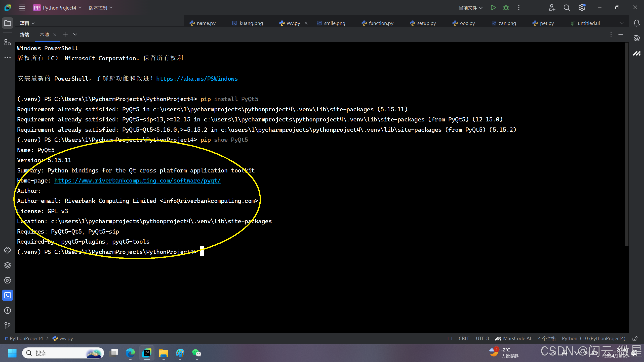This screenshot has height=362, width=644.
Task: Open the Problems tool window icon
Action: click(x=8, y=310)
